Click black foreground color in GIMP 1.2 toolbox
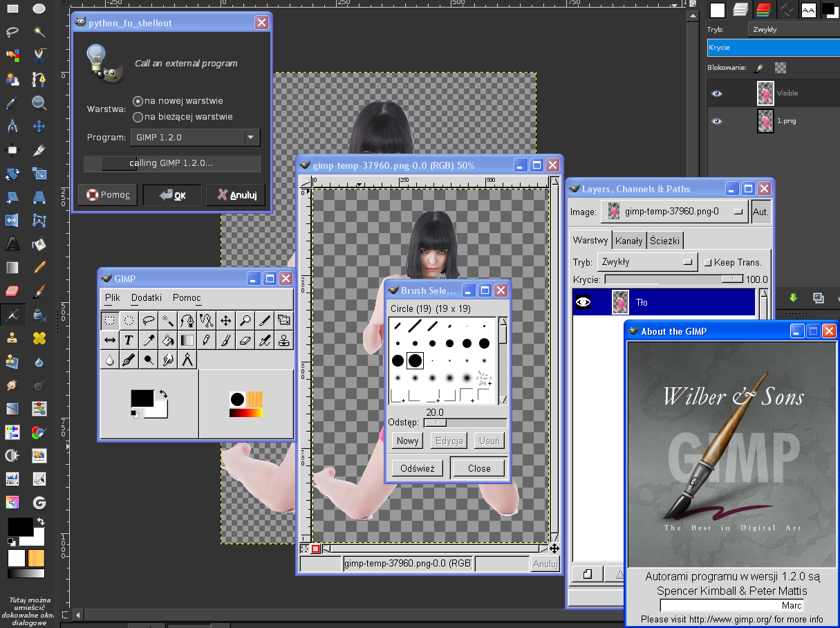This screenshot has width=840, height=628. (x=142, y=398)
